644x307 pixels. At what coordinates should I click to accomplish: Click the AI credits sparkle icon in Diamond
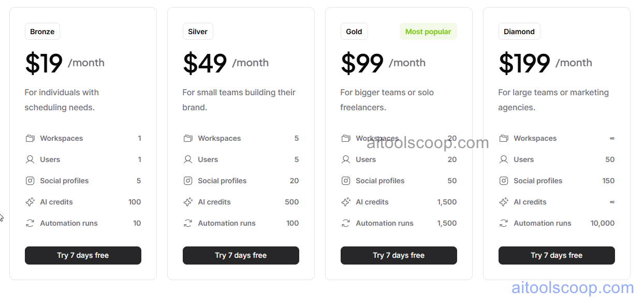[x=503, y=202]
